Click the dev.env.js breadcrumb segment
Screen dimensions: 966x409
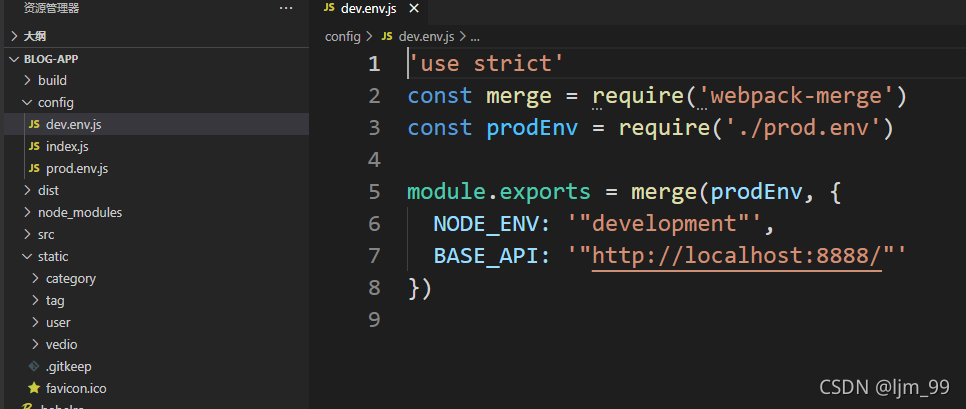click(426, 36)
